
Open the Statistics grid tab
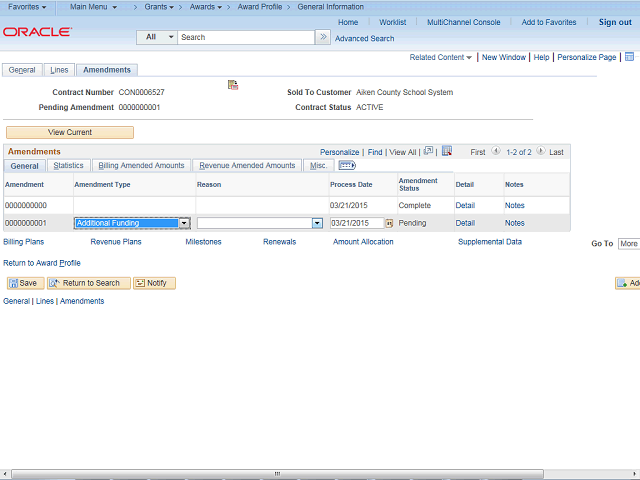pos(68,165)
